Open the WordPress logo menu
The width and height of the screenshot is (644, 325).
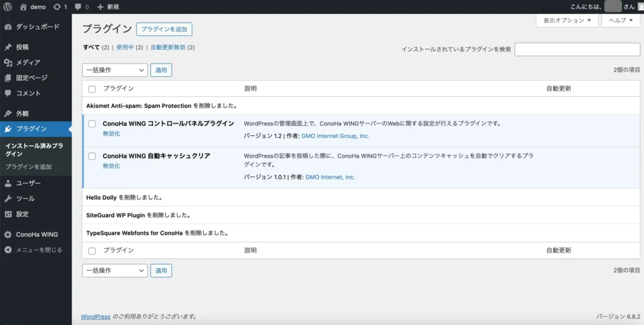[x=8, y=6]
